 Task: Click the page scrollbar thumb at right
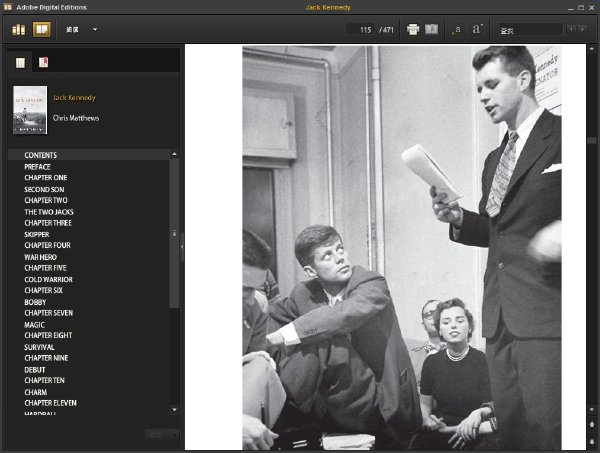(x=592, y=140)
